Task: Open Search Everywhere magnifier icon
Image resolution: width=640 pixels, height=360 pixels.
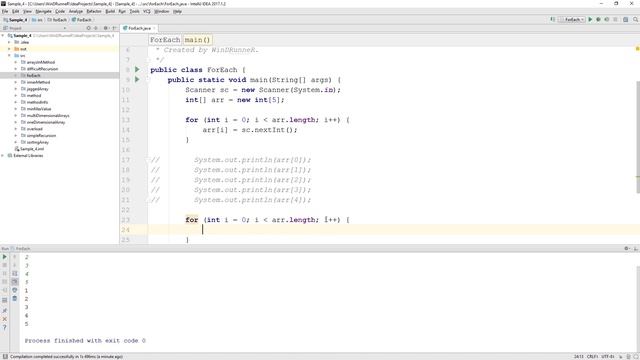Action: tap(636, 20)
